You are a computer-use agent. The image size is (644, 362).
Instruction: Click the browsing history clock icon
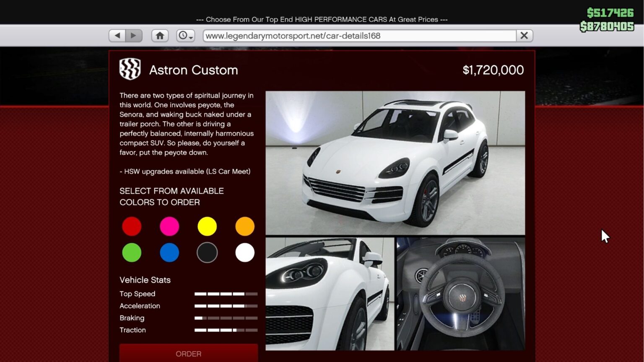click(184, 35)
